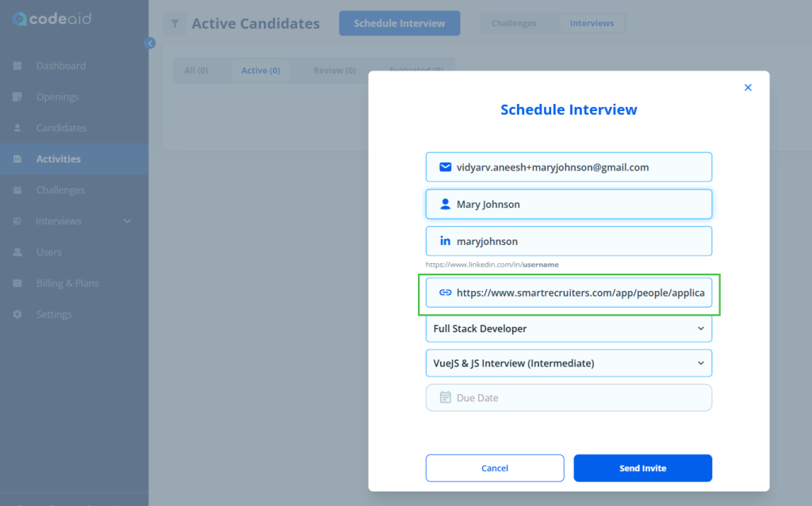Collapse the sidebar with the arrow icon

point(150,44)
